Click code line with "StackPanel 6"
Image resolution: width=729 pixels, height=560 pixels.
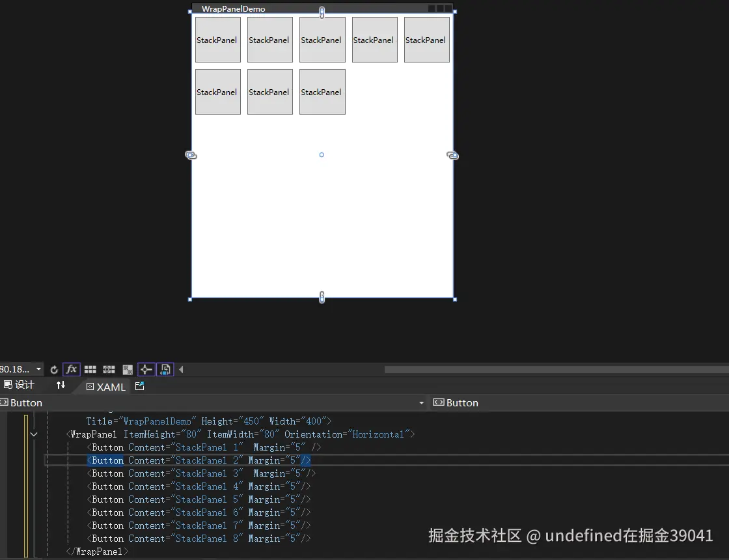point(199,512)
